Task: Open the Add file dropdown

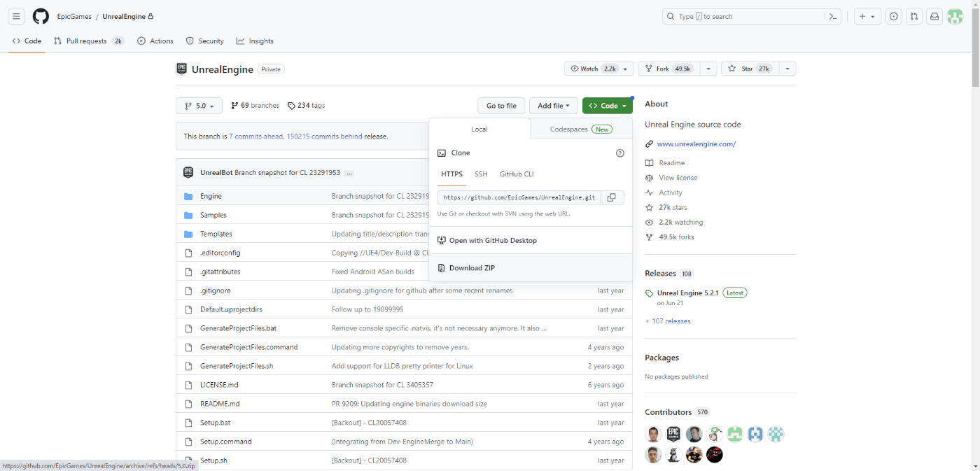Action: 554,106
